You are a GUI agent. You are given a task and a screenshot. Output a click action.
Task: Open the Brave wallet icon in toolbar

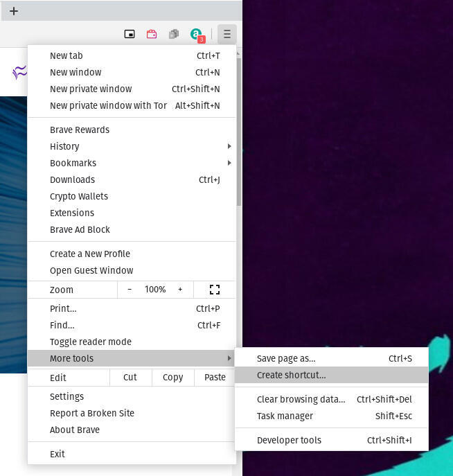[152, 34]
